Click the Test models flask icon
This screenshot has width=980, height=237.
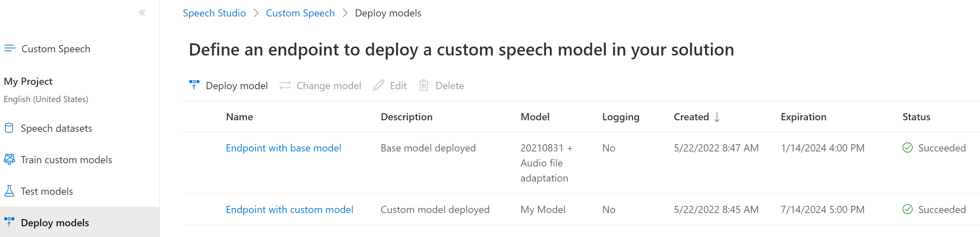[9, 191]
